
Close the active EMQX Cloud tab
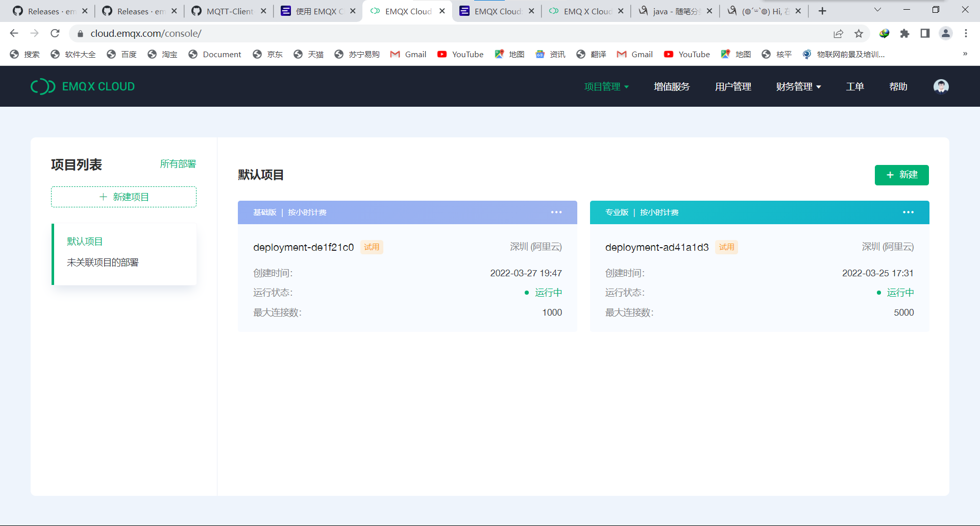coord(442,11)
